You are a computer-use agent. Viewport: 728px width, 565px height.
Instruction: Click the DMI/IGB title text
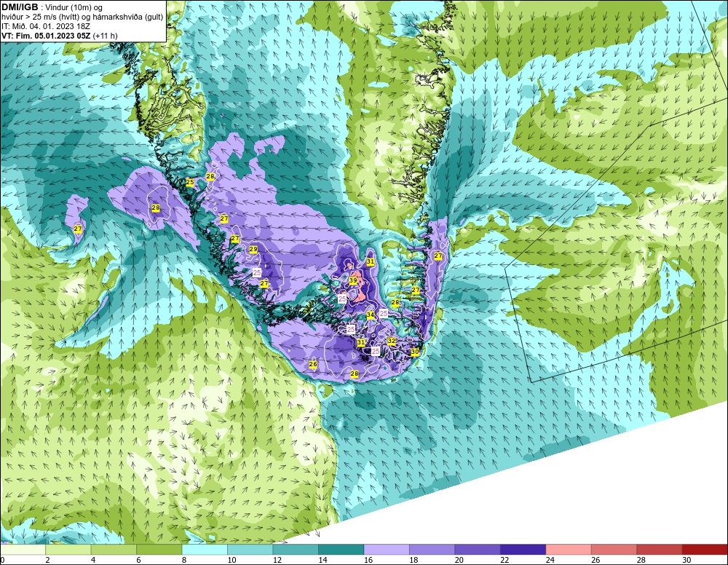(x=20, y=7)
